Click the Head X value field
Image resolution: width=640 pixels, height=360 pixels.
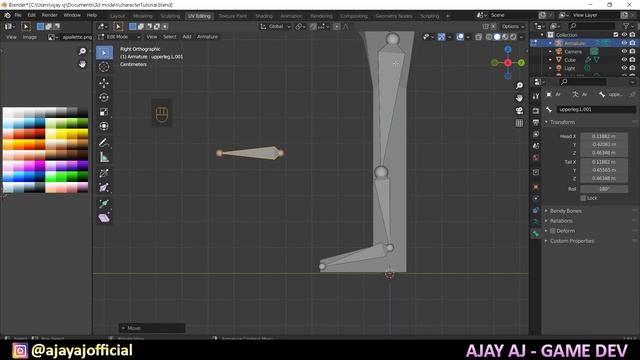[x=604, y=136]
